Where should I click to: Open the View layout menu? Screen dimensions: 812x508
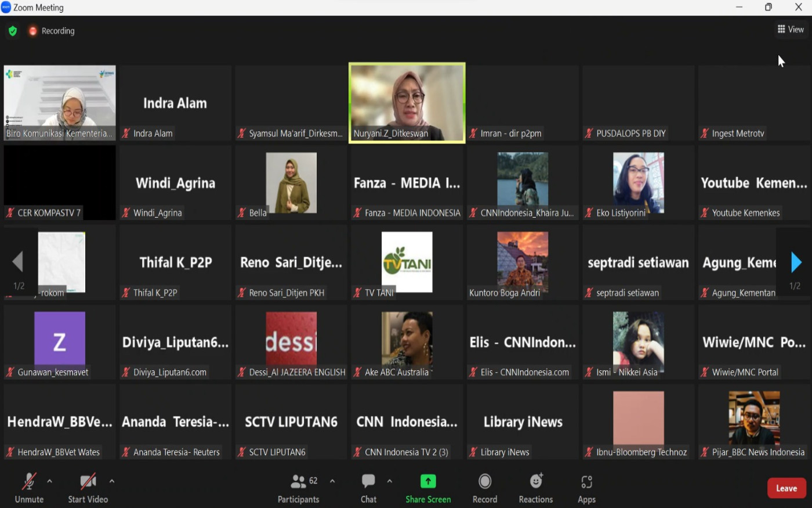pyautogui.click(x=791, y=29)
